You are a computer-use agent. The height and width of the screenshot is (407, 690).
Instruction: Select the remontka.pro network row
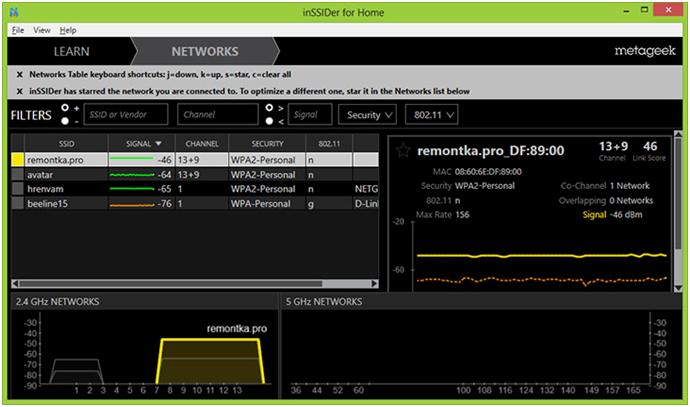195,160
